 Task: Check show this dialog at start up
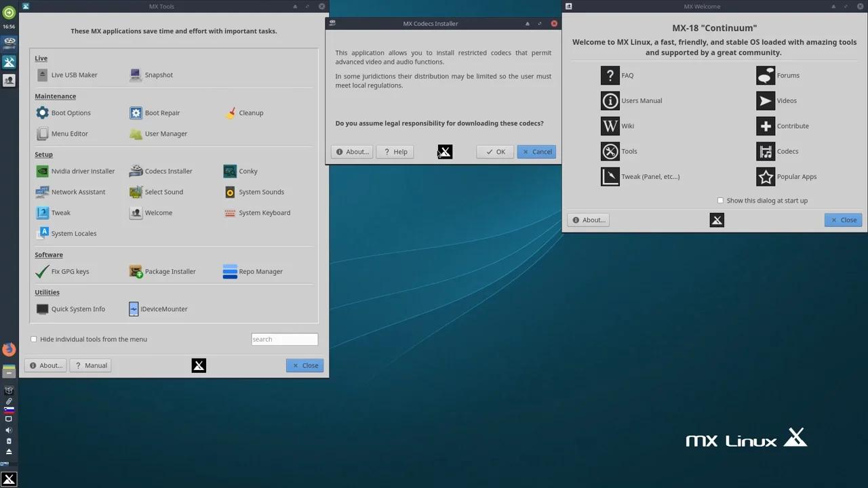pyautogui.click(x=720, y=200)
